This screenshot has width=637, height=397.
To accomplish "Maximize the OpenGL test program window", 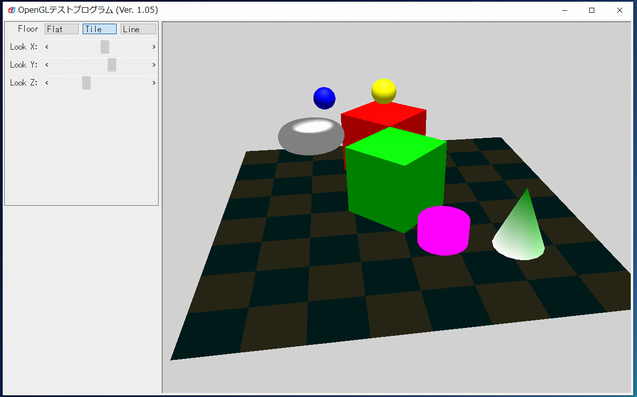I will click(x=592, y=10).
